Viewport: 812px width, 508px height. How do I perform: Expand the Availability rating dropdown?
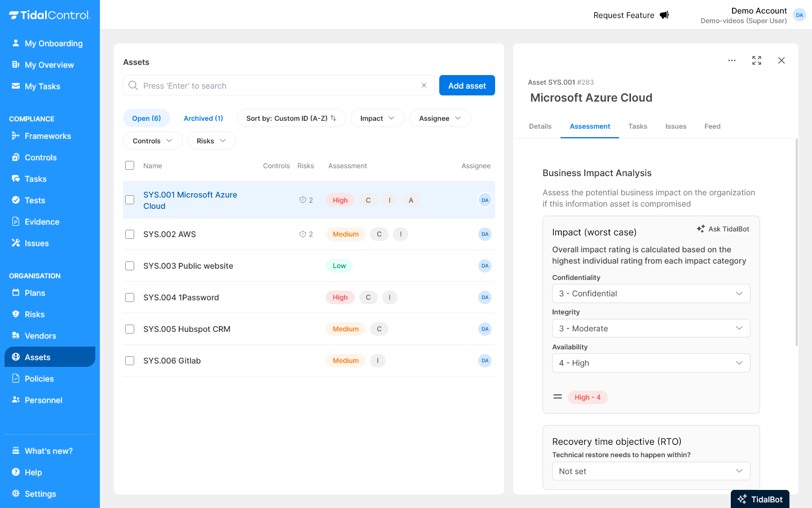pos(651,363)
